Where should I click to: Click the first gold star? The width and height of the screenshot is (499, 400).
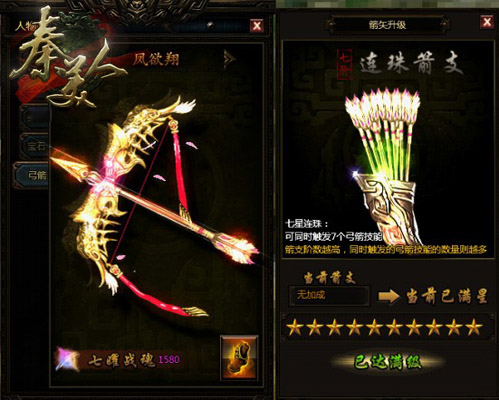point(295,327)
